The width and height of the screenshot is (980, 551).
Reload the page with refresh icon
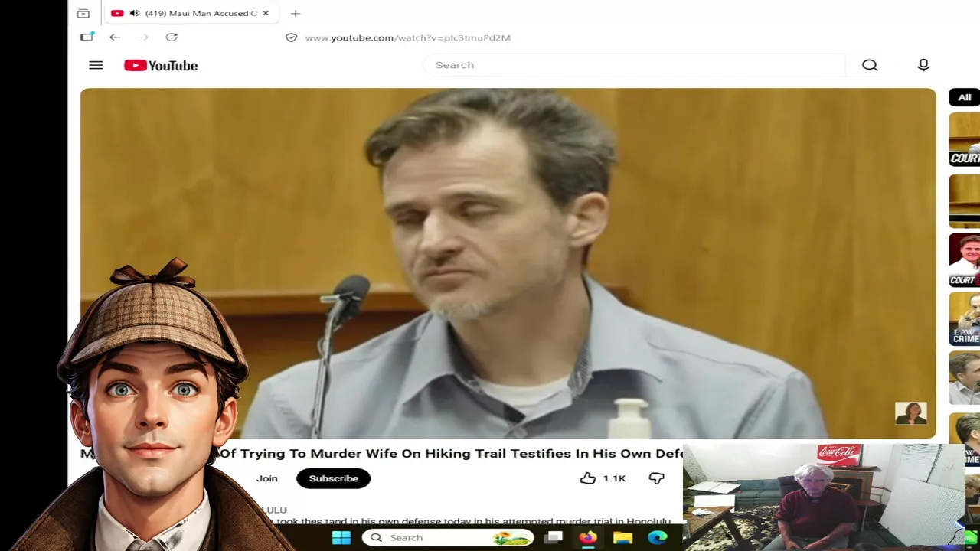pyautogui.click(x=171, y=37)
